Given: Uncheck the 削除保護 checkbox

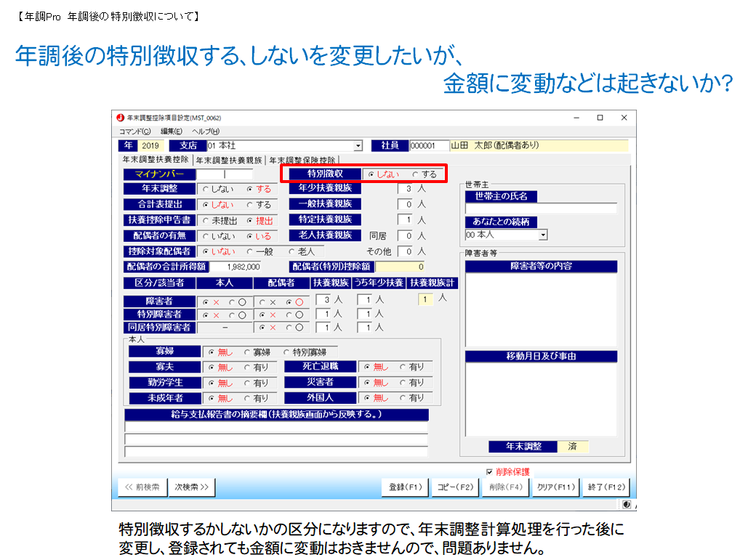Looking at the screenshot, I should pyautogui.click(x=489, y=471).
